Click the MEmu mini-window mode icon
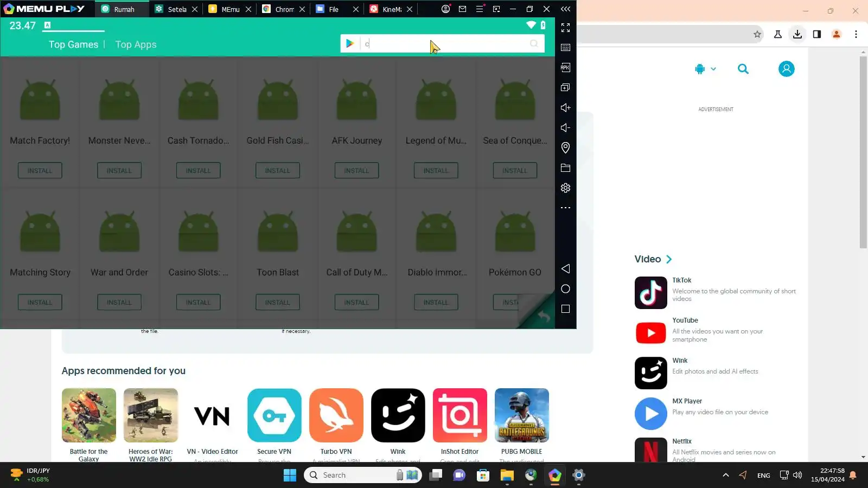868x488 pixels. (496, 9)
